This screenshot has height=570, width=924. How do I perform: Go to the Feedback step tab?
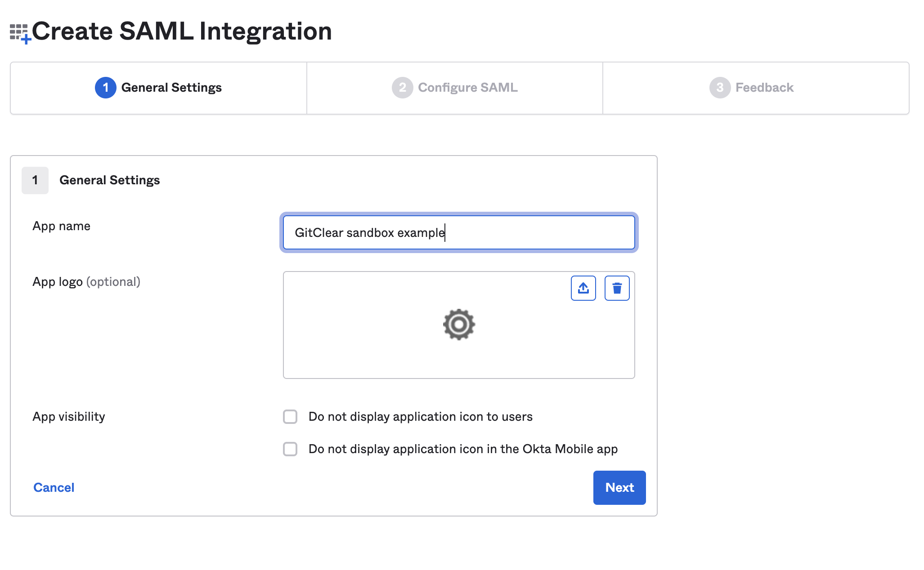click(764, 88)
